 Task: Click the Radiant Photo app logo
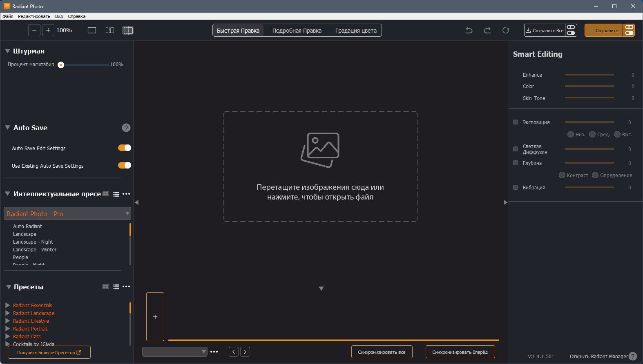pyautogui.click(x=7, y=6)
